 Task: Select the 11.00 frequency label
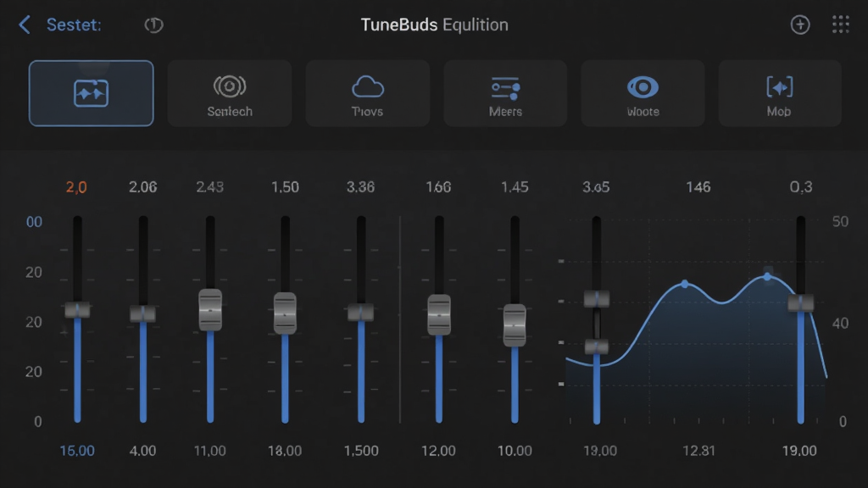tap(210, 451)
